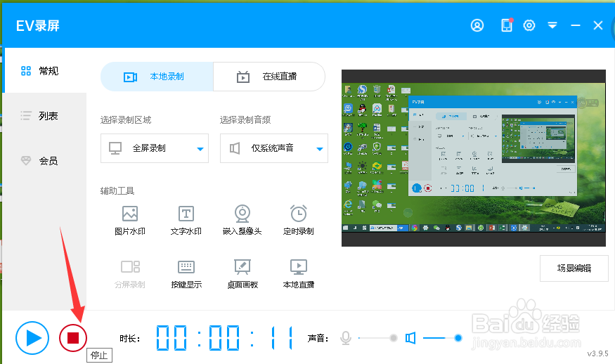Add an image watermark with 图片水印
This screenshot has width=615, height=364.
coord(130,220)
